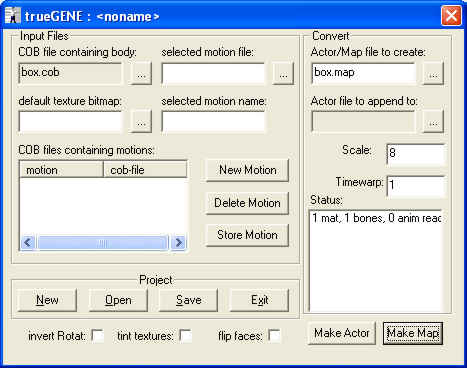
Task: Click the default texture bitmap field
Action: 70,122
